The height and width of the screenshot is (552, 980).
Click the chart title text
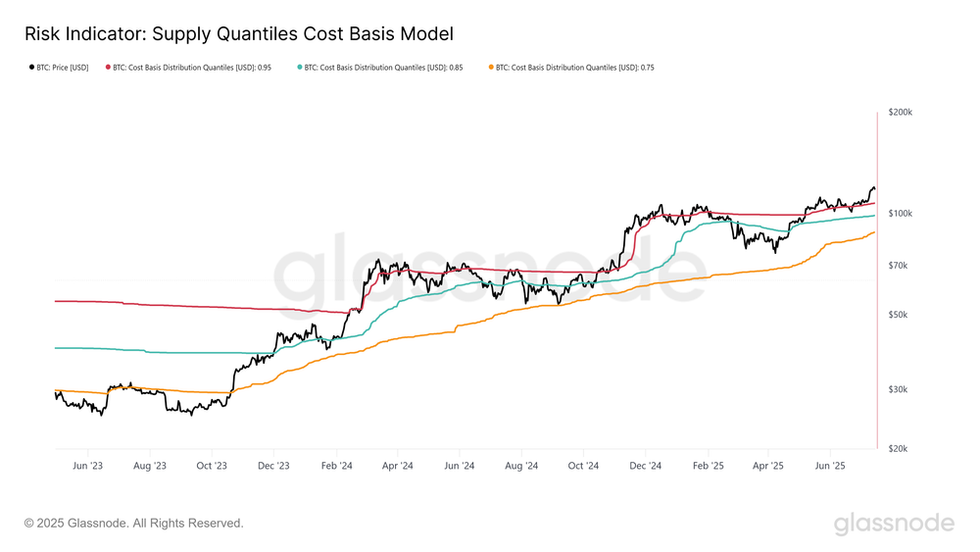[x=239, y=33]
